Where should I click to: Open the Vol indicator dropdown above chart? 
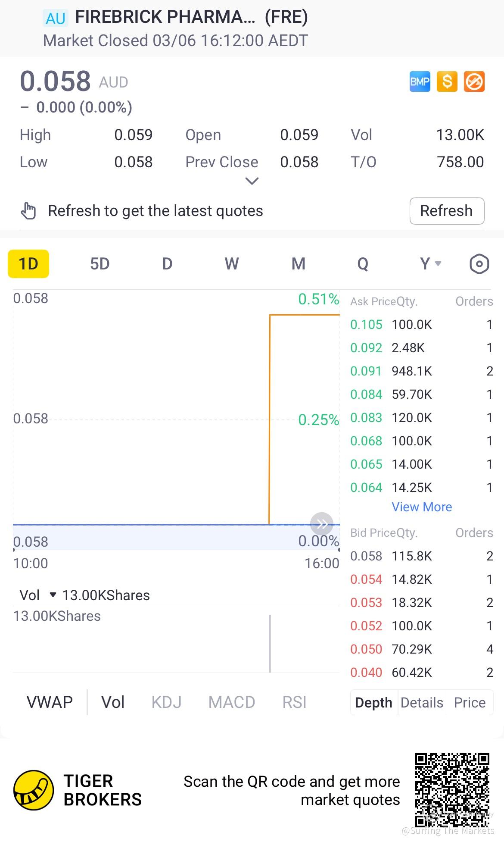[37, 595]
